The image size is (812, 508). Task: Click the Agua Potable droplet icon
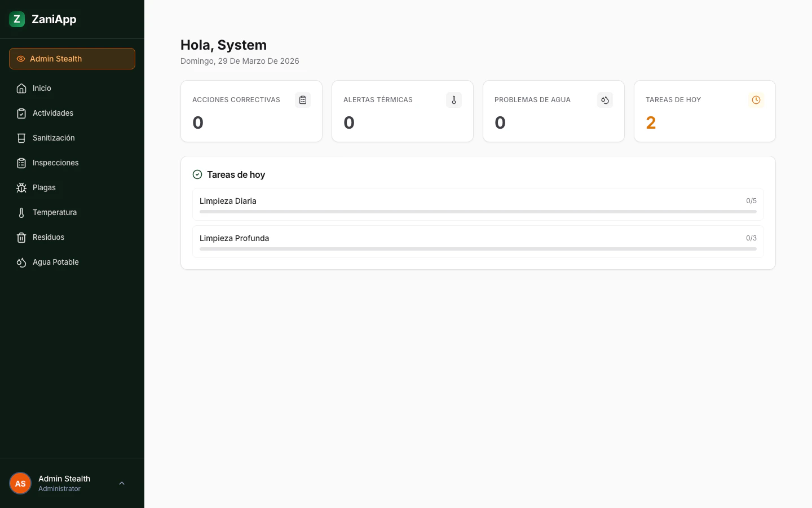coord(21,262)
